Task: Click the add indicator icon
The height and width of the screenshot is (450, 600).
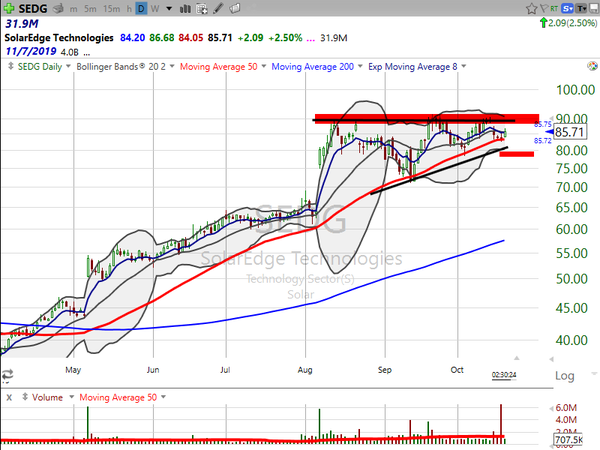Action: (202, 8)
